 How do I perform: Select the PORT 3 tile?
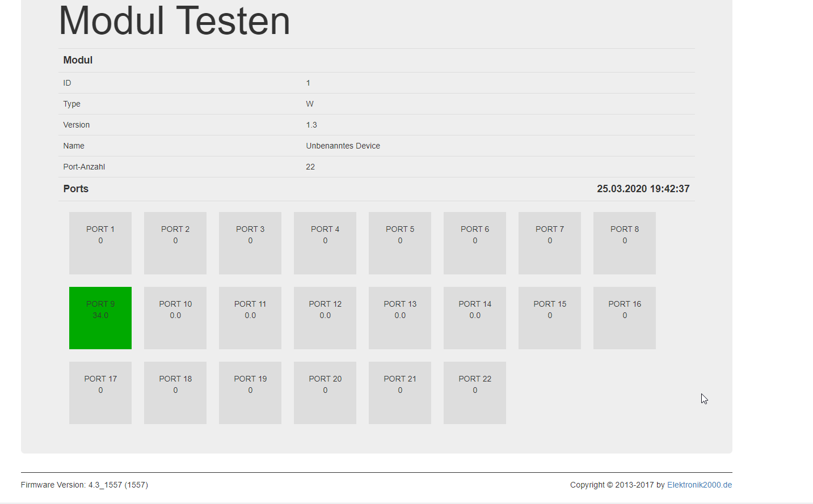250,243
